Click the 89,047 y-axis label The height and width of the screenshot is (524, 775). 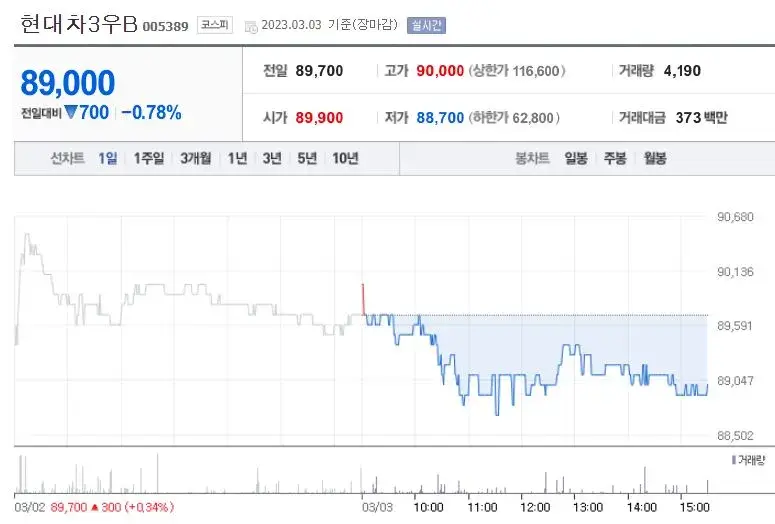point(735,381)
